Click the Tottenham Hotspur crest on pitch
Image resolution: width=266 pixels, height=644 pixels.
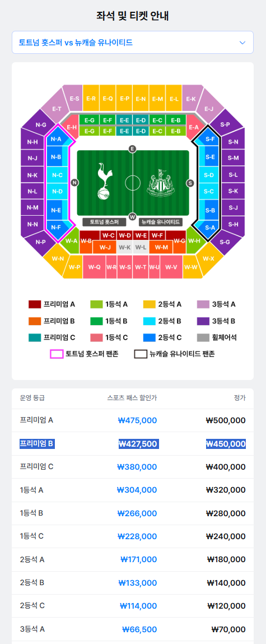[102, 181]
